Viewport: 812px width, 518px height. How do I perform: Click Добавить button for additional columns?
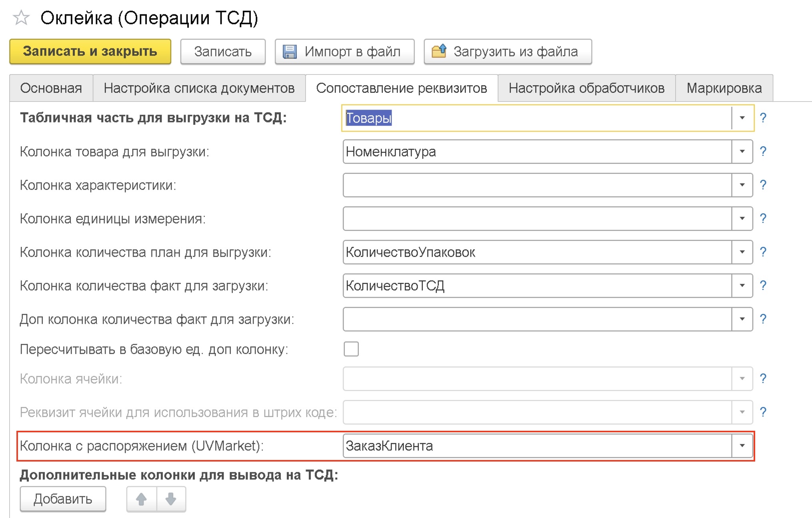63,499
